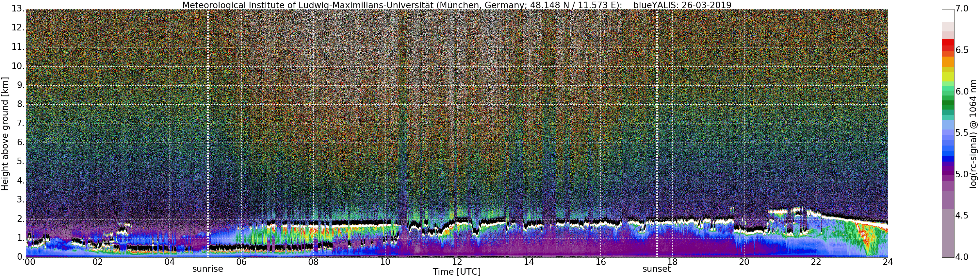Click the x-axis tick label '04'
980x278 pixels.
click(170, 262)
